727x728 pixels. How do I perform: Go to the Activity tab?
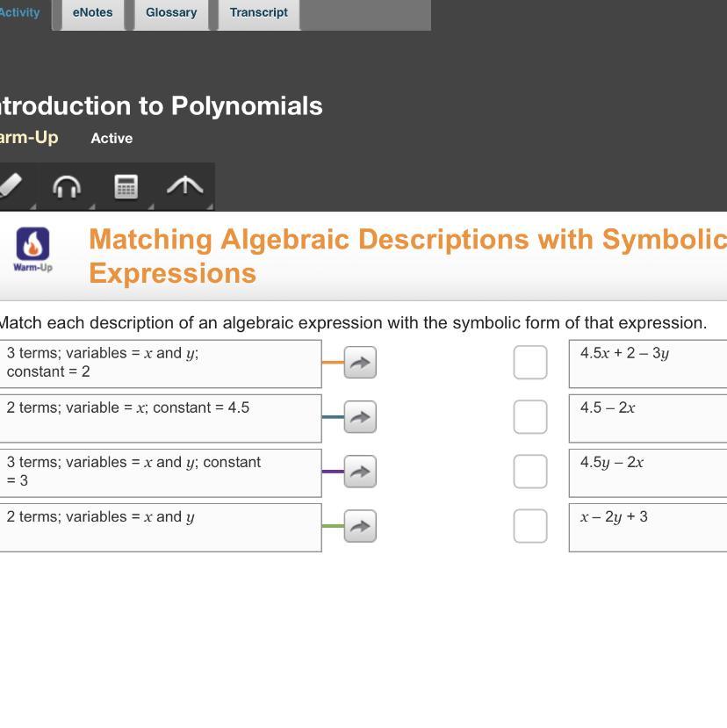coord(20,13)
